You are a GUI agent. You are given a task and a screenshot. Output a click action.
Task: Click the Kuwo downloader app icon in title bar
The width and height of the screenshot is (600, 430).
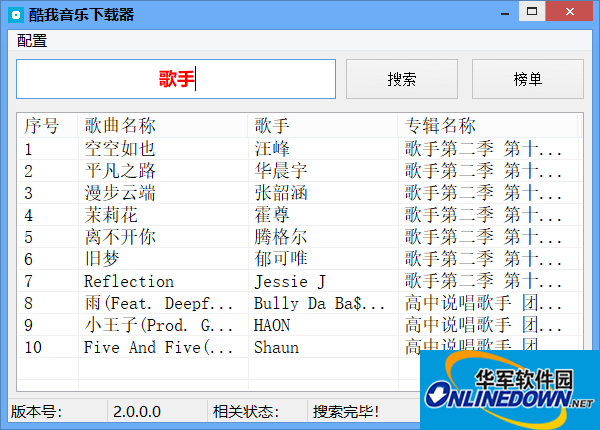tap(16, 15)
